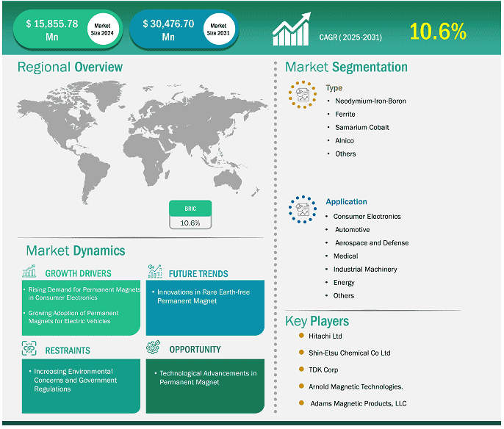This screenshot has height=429, width=504.
Task: Click Innovations in Rare Earth-free Permanent Magnet
Action: click(204, 296)
